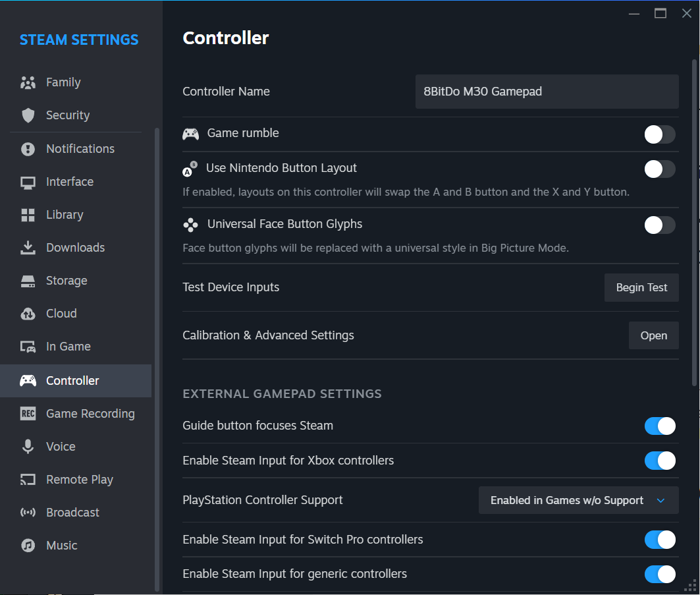Click the Controller gamepad sidebar icon
The image size is (700, 595).
pos(28,381)
